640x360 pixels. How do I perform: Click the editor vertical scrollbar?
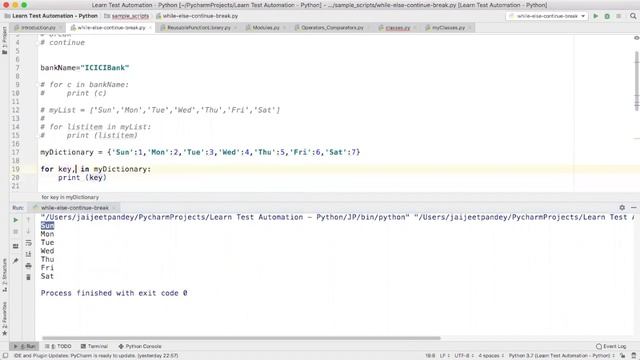tap(636, 80)
